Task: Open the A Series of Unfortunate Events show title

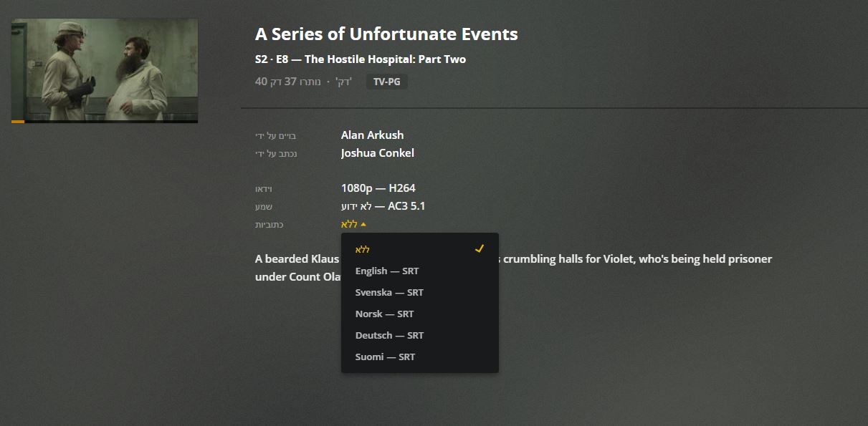Action: (x=386, y=34)
